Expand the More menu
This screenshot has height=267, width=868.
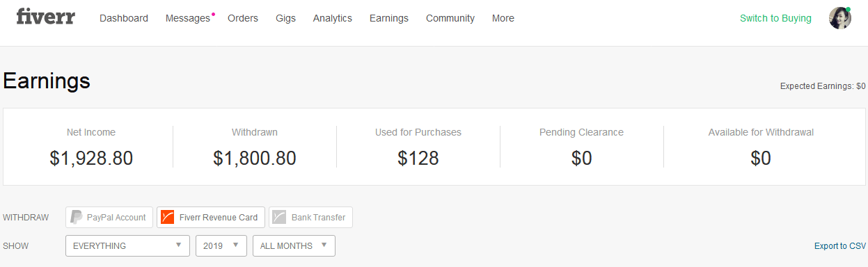(503, 18)
